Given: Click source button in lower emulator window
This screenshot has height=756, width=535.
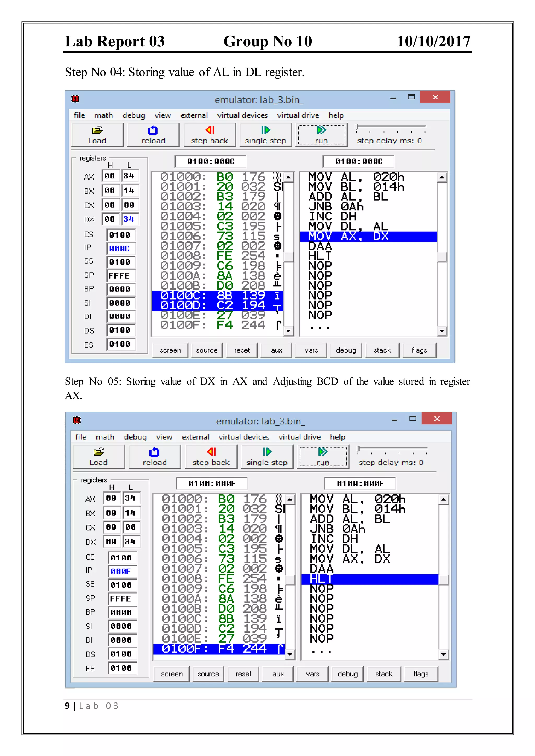Looking at the screenshot, I should [208, 674].
